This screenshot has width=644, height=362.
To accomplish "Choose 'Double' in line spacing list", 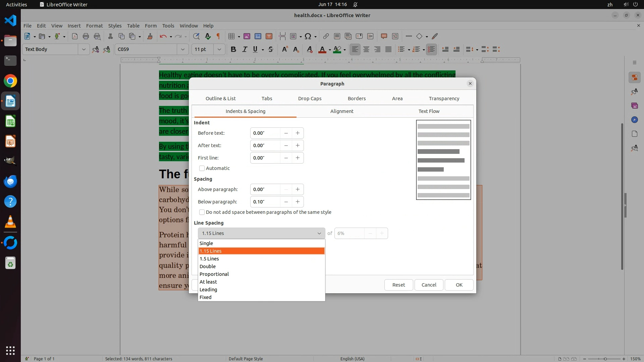I will tap(208, 266).
